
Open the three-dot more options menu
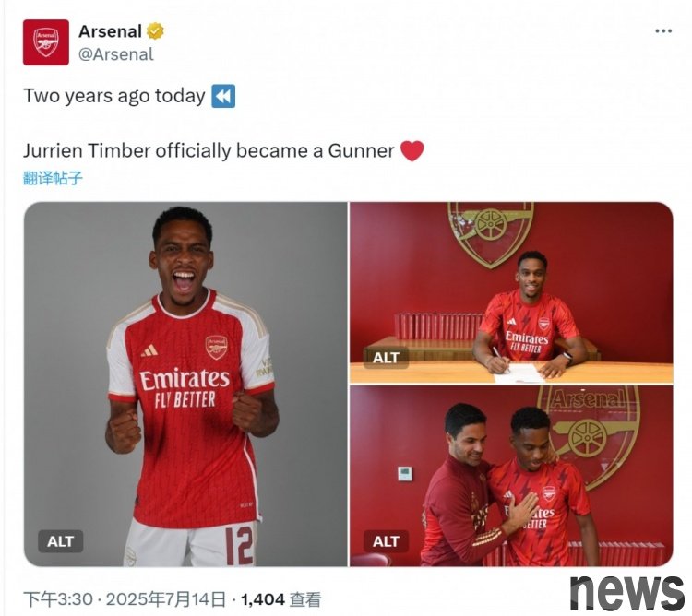(663, 30)
